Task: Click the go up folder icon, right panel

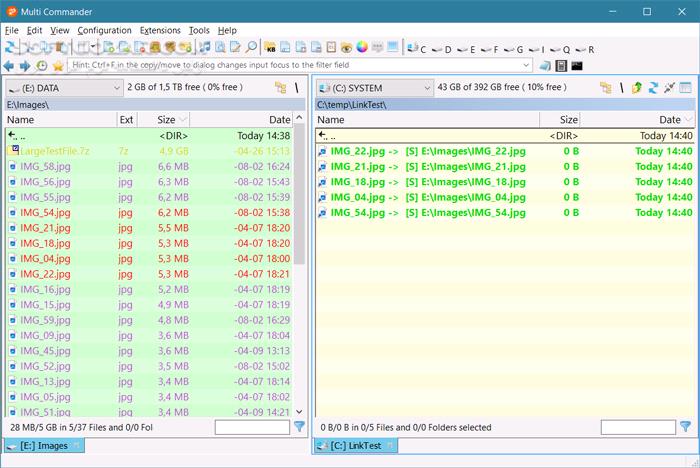Action: coord(637,88)
